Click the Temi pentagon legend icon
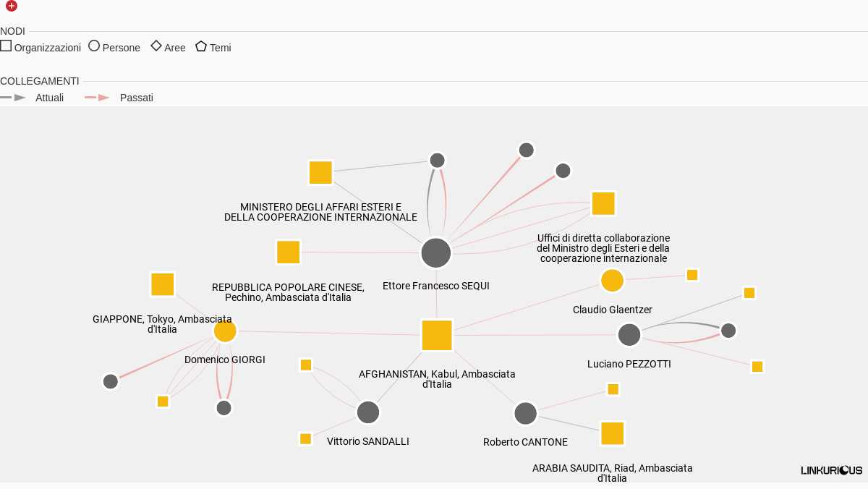 (x=201, y=46)
